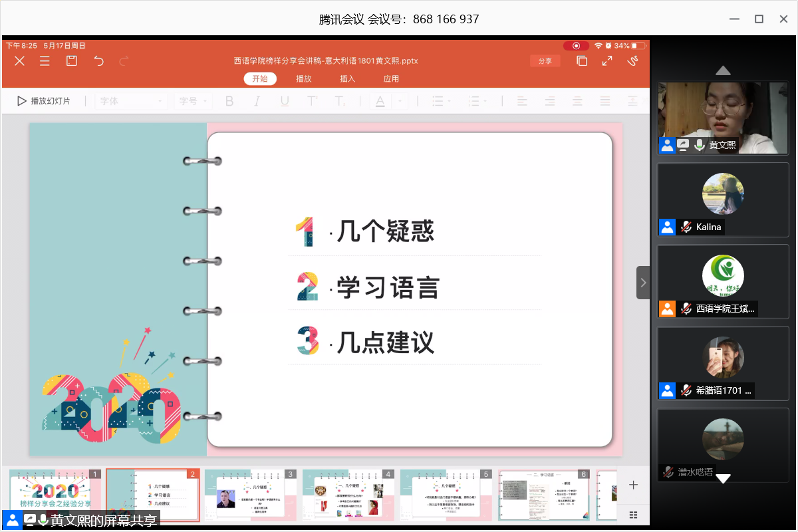The image size is (798, 532).
Task: Click the undo arrow icon
Action: [98, 61]
